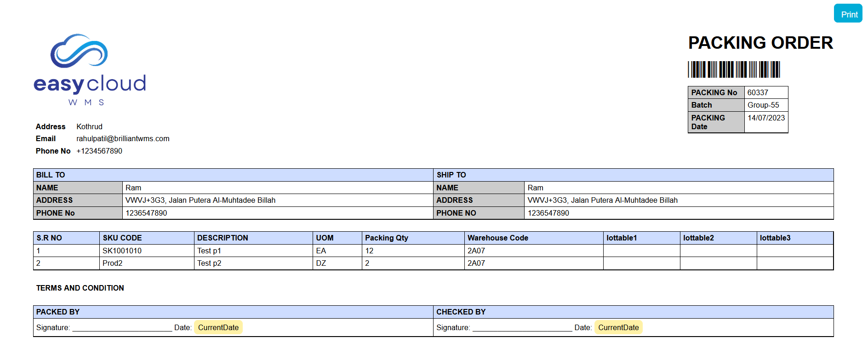The image size is (868, 343).
Task: Click the Packed By CurrentDate field
Action: 218,327
